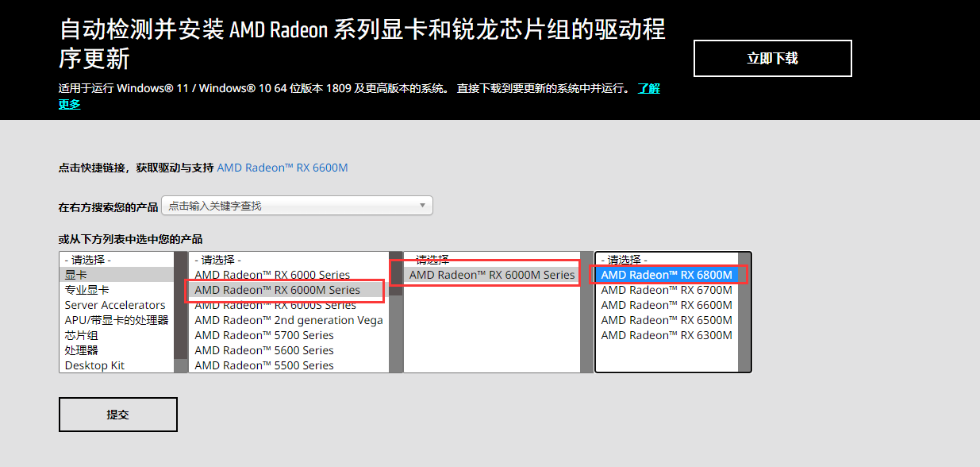Follow the AMD Radeon RX 6600M quick link
Viewport: 980px width, 467px height.
point(282,168)
